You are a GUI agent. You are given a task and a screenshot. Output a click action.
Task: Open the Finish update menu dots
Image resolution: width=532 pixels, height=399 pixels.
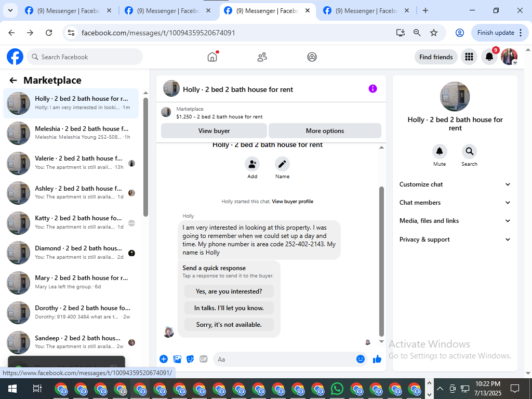(521, 33)
